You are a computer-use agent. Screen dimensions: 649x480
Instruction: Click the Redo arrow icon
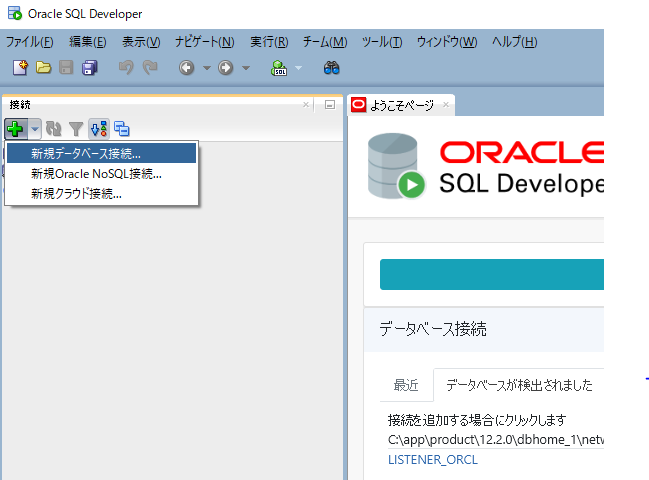tap(150, 67)
